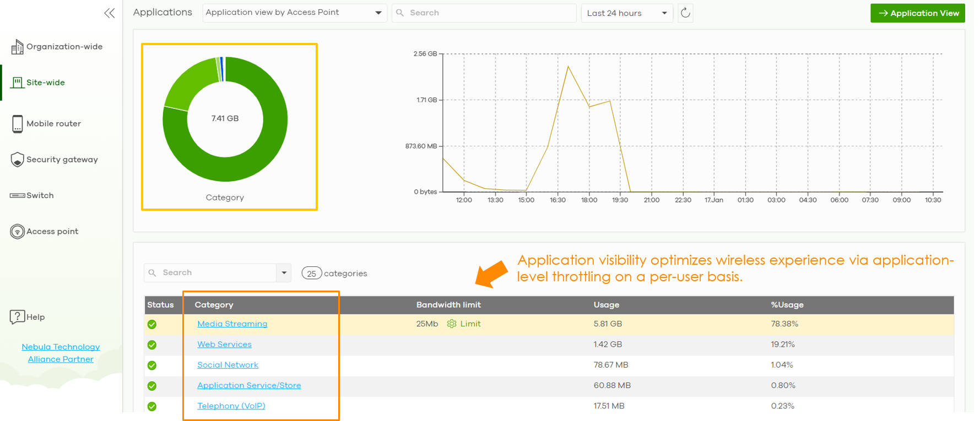
Task: Open the Help question mark icon
Action: coord(17,317)
